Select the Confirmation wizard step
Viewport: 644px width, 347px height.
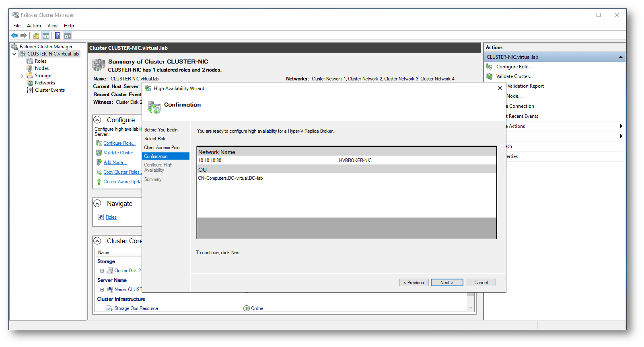coord(166,156)
